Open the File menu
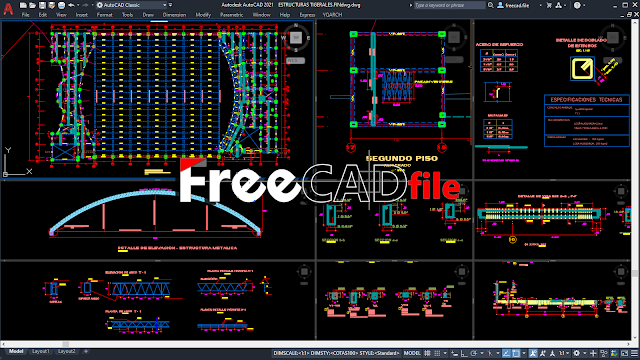This screenshot has width=640, height=360. tap(25, 15)
